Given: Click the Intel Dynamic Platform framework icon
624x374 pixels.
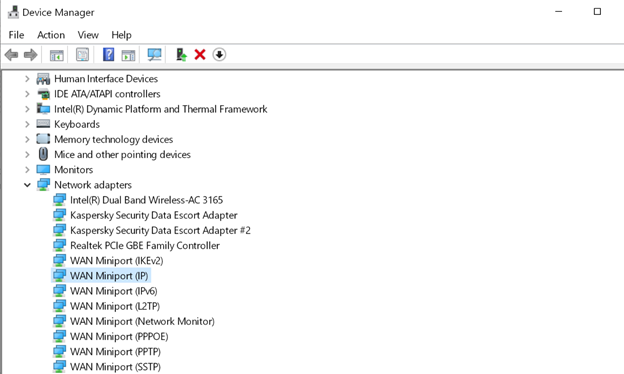Looking at the screenshot, I should pyautogui.click(x=43, y=109).
